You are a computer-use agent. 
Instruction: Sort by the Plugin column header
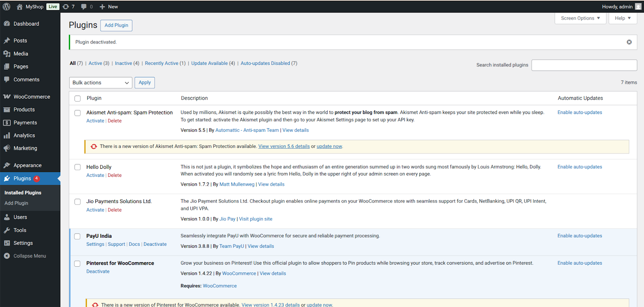(x=94, y=98)
